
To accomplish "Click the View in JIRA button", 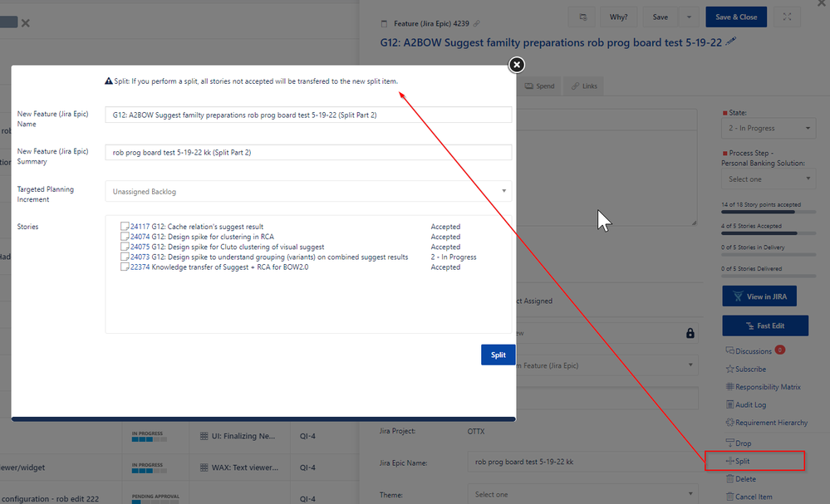I will 759,296.
